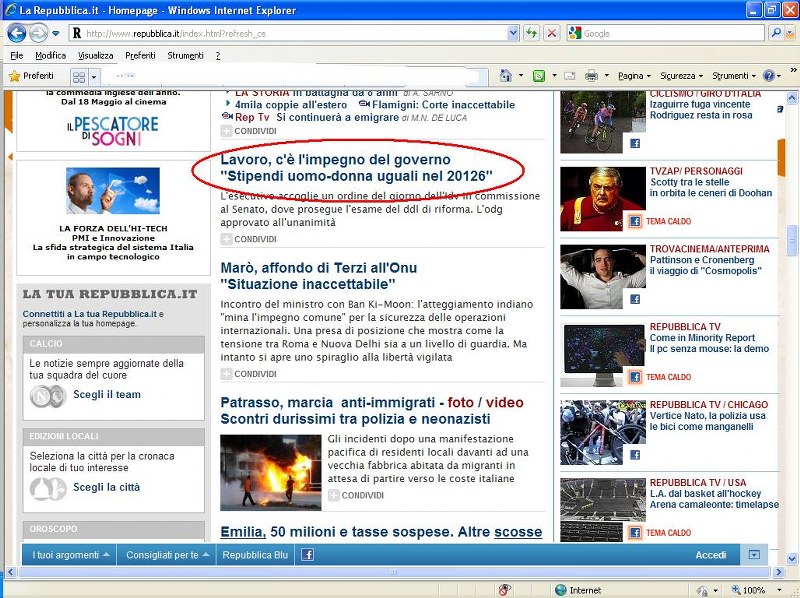Click the RSS feeds toolbar icon
This screenshot has height=598, width=800.
[539, 76]
